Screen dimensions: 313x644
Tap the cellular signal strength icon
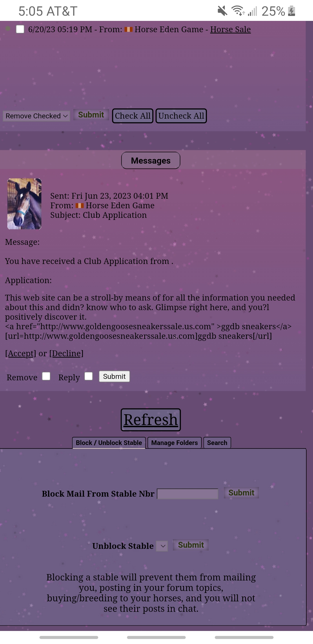(x=252, y=11)
